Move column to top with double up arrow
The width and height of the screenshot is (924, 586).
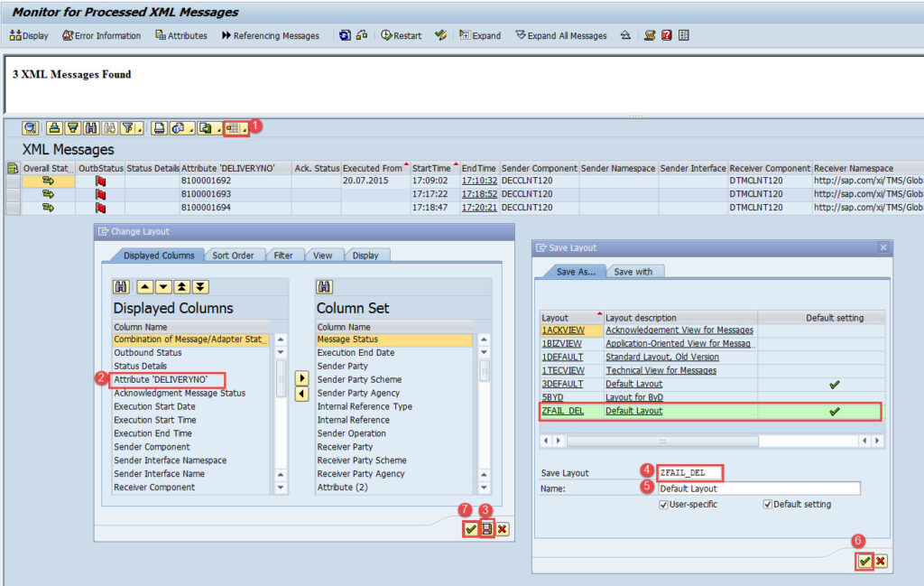point(180,287)
